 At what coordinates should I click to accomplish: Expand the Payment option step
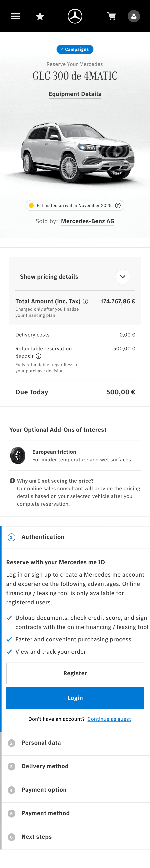coord(44,790)
